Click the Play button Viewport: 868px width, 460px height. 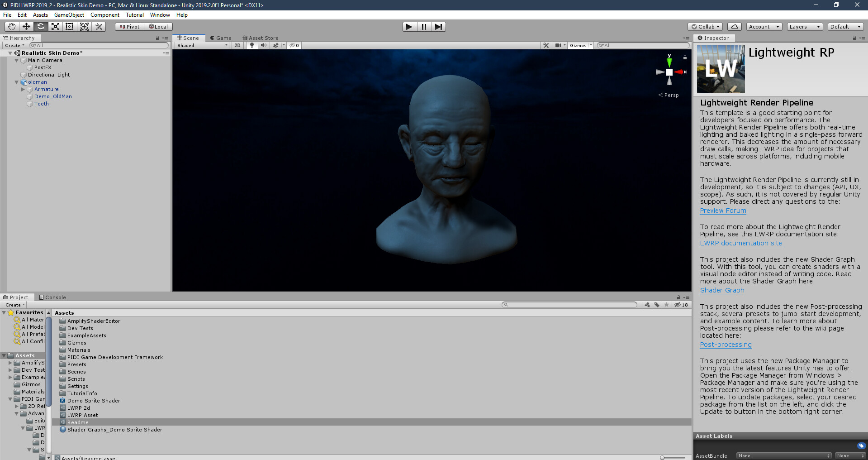click(409, 27)
